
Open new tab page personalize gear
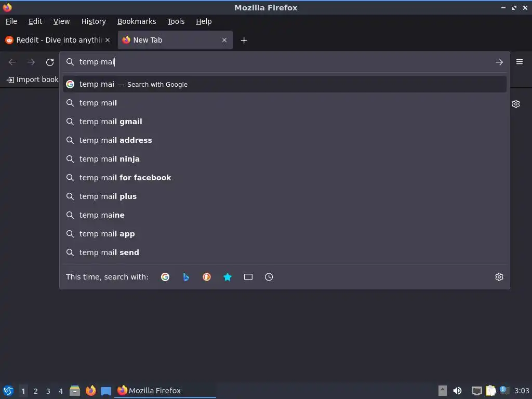pyautogui.click(x=516, y=104)
